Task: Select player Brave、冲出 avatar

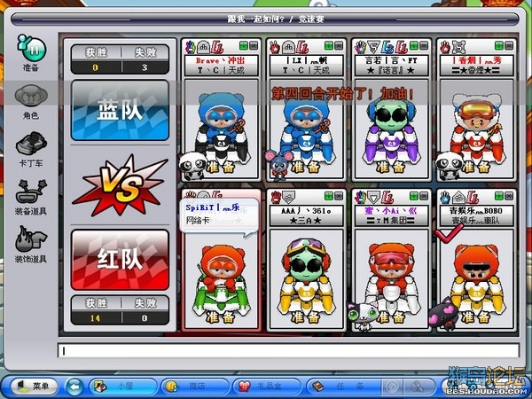Action: click(x=221, y=127)
